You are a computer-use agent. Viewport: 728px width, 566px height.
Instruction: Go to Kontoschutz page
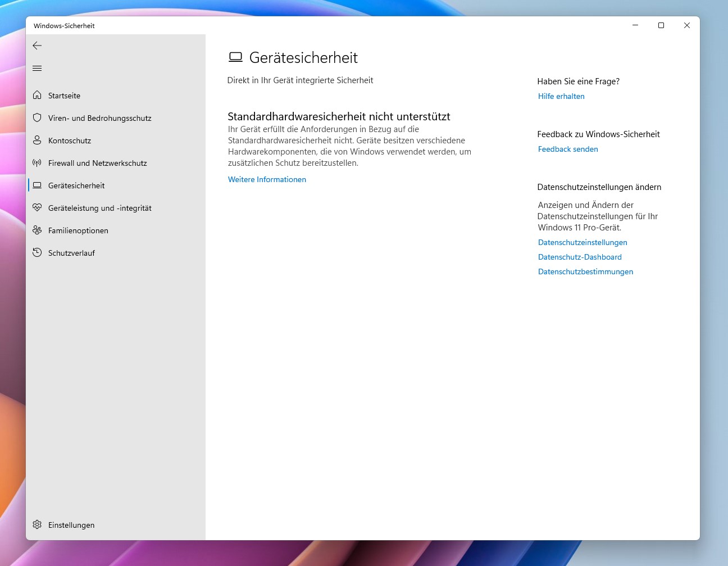pyautogui.click(x=116, y=141)
